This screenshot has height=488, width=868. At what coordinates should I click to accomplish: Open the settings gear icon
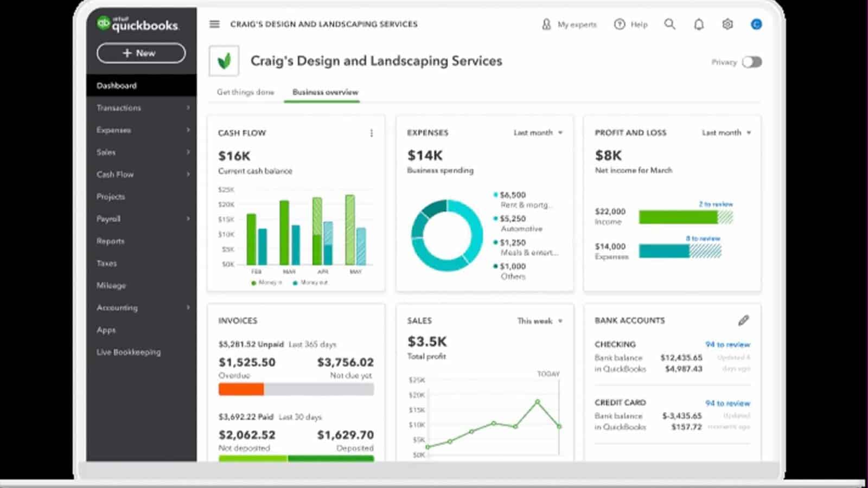pyautogui.click(x=727, y=24)
